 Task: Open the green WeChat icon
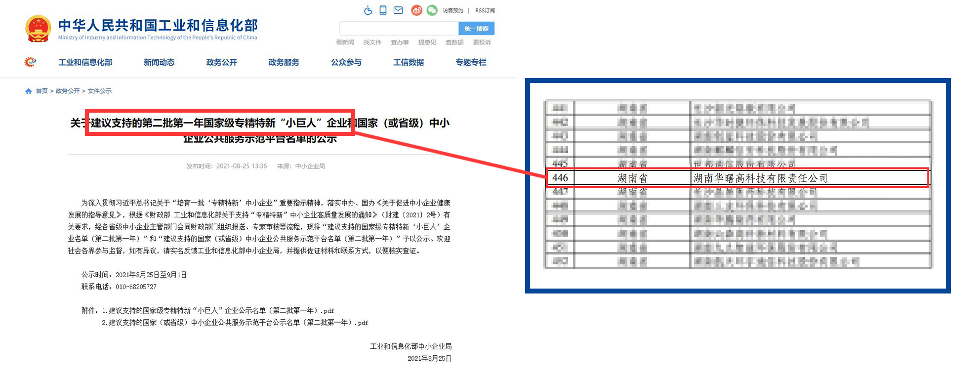click(x=432, y=10)
